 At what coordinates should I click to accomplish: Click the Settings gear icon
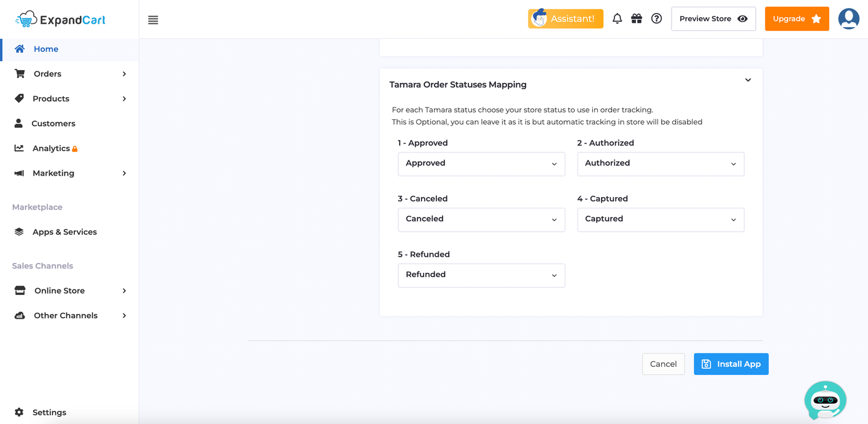tap(19, 412)
